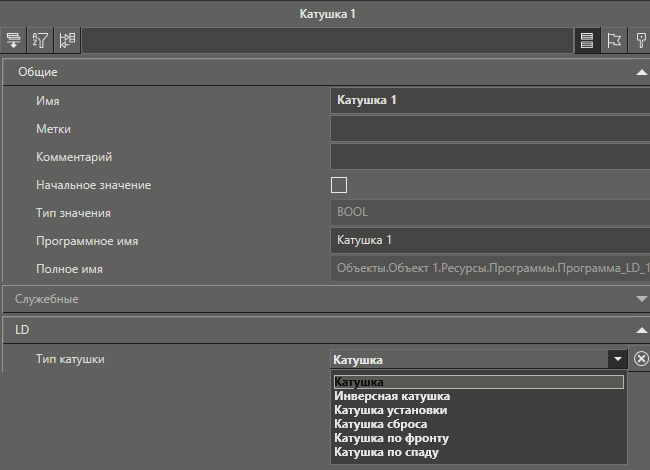
Task: Expand the Служебные section
Action: (x=641, y=298)
